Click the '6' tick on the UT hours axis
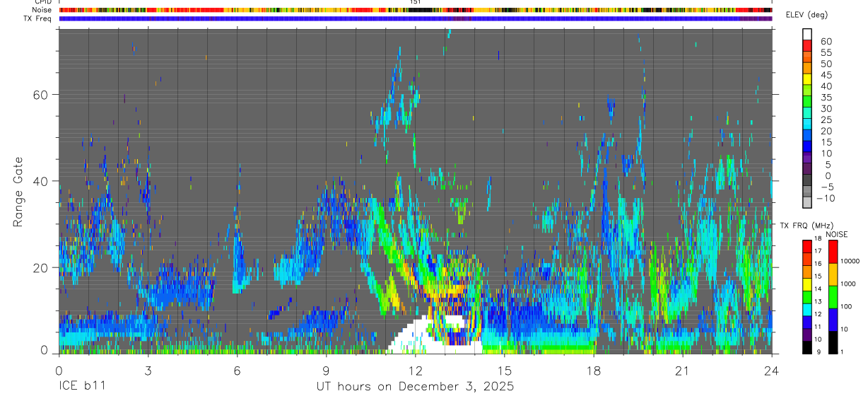Screen dimensions: 868x401 pos(237,370)
